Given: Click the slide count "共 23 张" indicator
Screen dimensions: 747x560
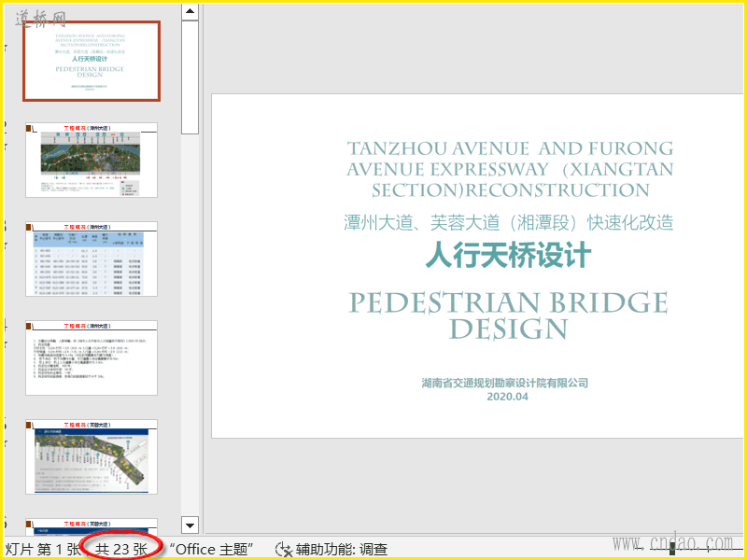Looking at the screenshot, I should (x=121, y=550).
